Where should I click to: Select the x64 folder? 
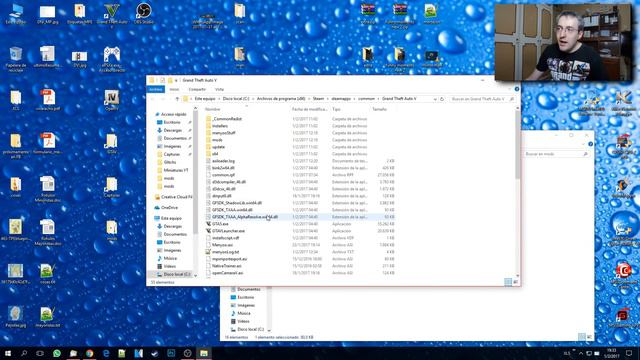pyautogui.click(x=215, y=154)
